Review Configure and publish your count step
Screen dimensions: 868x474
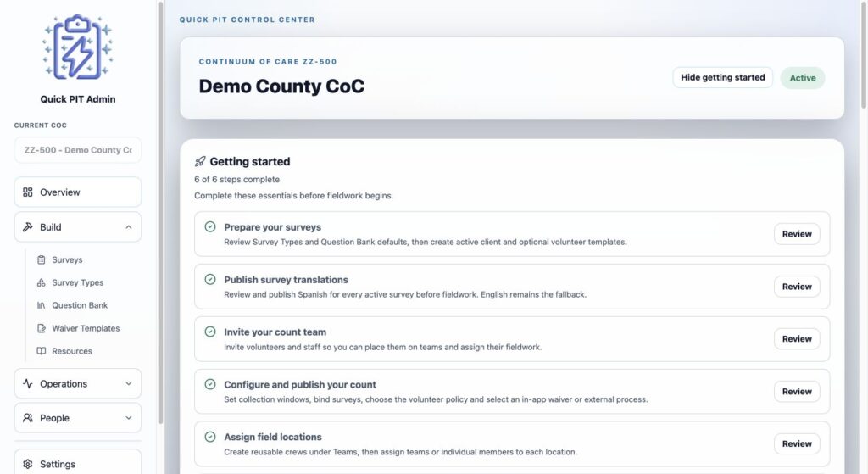(797, 392)
